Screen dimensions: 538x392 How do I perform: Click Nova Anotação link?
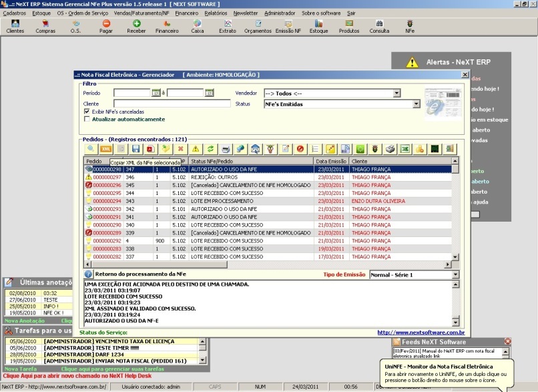coord(25,321)
